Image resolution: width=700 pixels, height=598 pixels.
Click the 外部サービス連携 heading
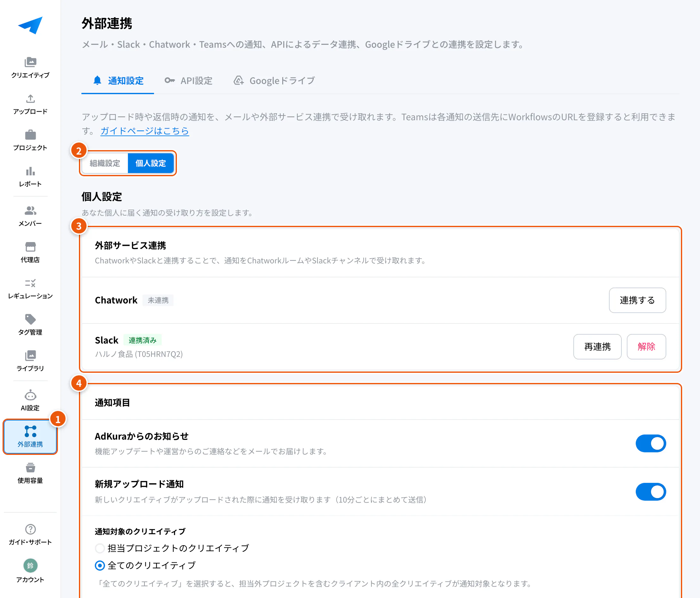(x=130, y=246)
